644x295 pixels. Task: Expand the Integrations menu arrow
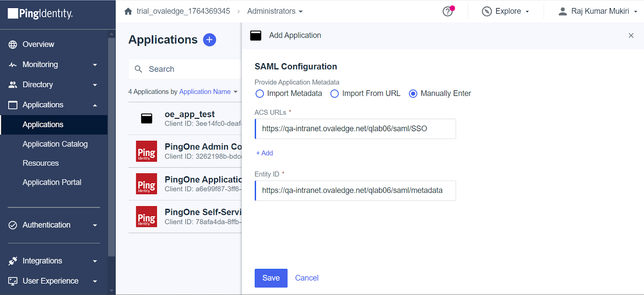point(95,261)
